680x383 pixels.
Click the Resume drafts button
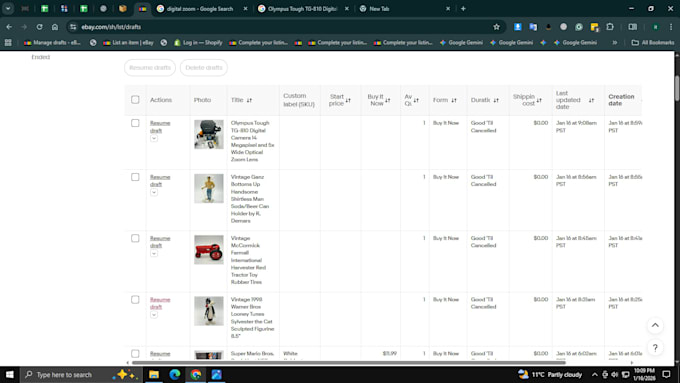tap(150, 68)
